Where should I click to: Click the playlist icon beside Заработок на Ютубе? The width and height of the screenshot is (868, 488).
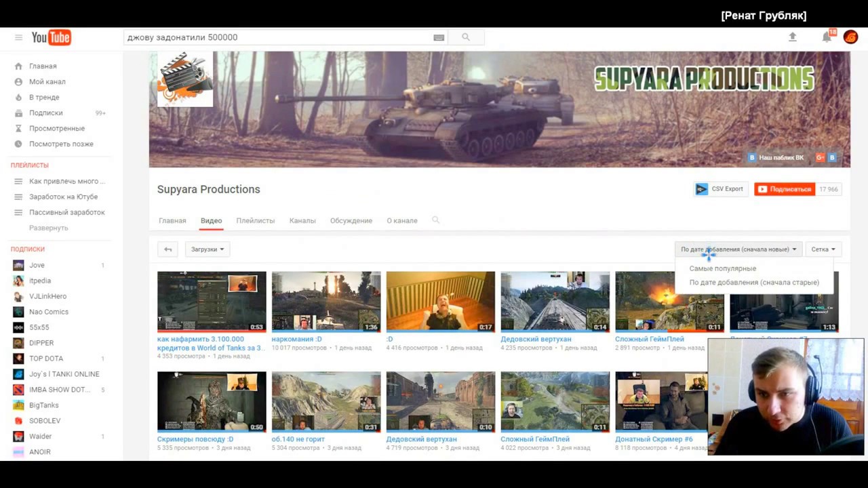click(18, 197)
